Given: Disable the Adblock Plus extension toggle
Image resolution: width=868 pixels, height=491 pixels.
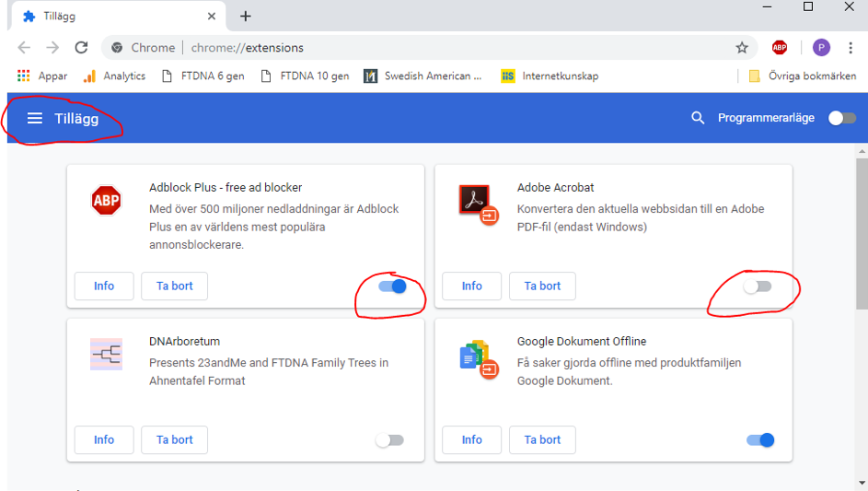Looking at the screenshot, I should point(392,286).
